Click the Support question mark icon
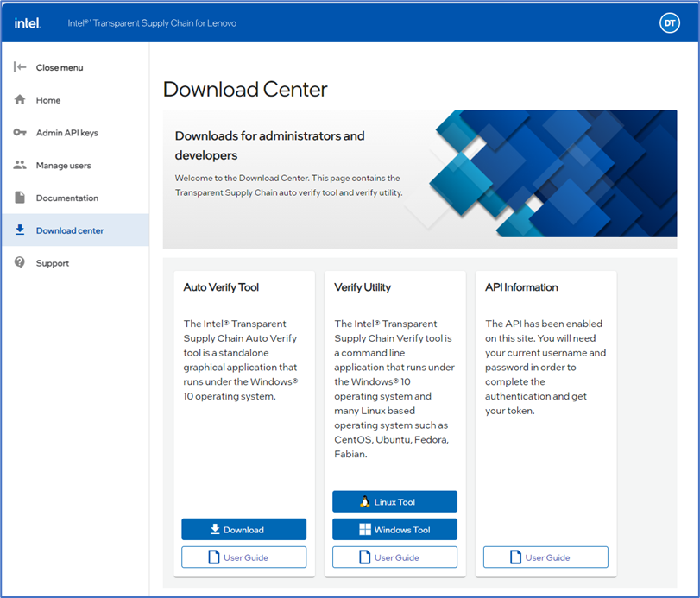This screenshot has height=598, width=700. coord(20,262)
